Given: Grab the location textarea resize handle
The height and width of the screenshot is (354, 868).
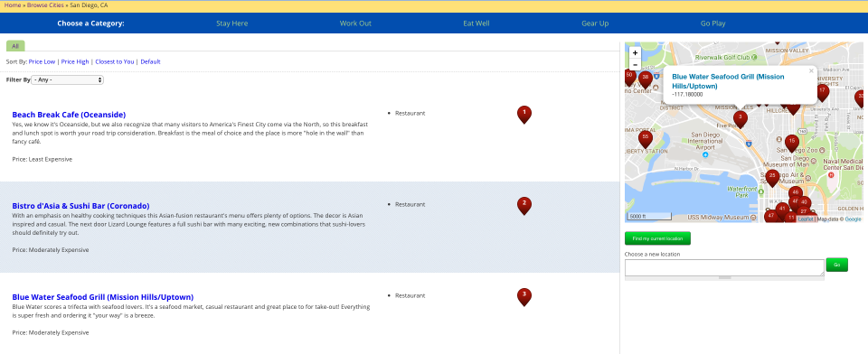Looking at the screenshot, I should click(x=724, y=277).
